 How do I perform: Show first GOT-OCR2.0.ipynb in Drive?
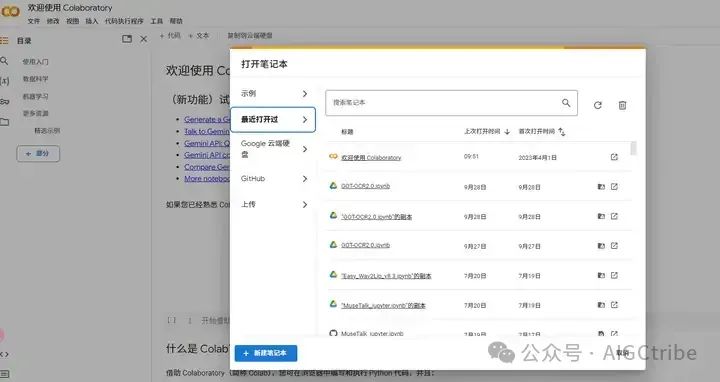tap(601, 186)
